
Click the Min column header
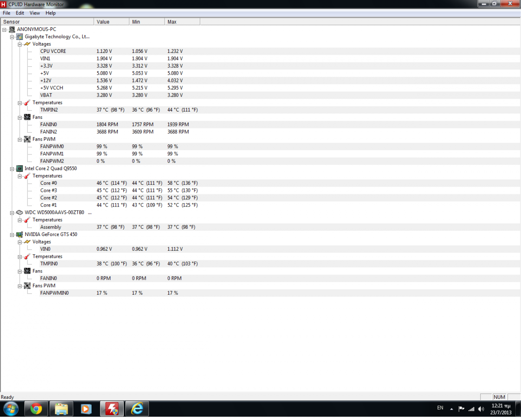click(x=147, y=22)
